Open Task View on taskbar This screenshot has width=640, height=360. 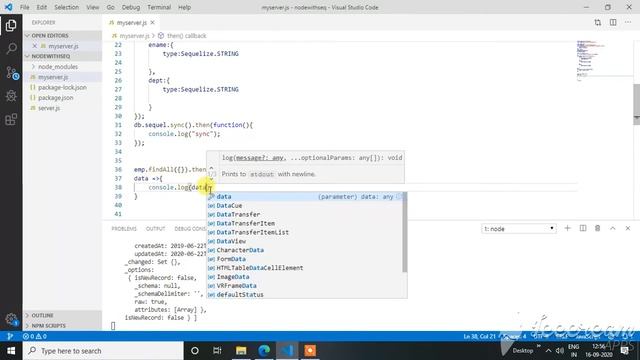coord(217,351)
